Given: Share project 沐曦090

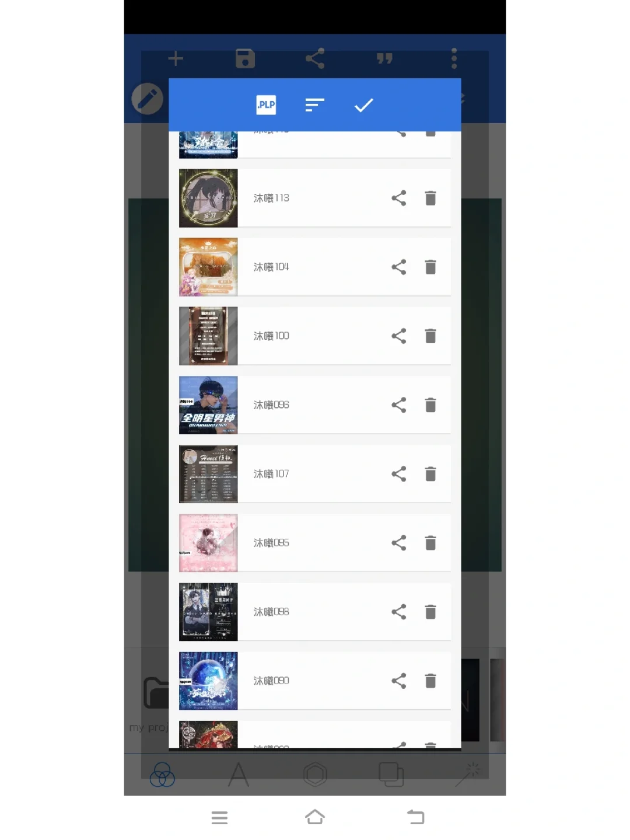Looking at the screenshot, I should pos(399,680).
